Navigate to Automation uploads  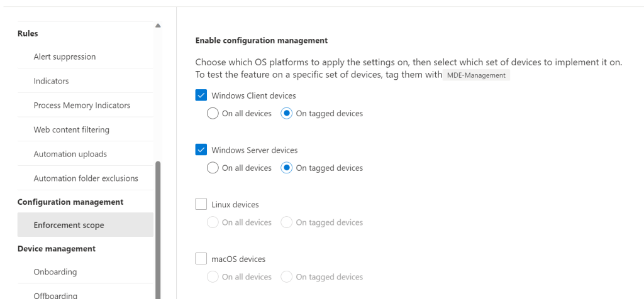[70, 154]
